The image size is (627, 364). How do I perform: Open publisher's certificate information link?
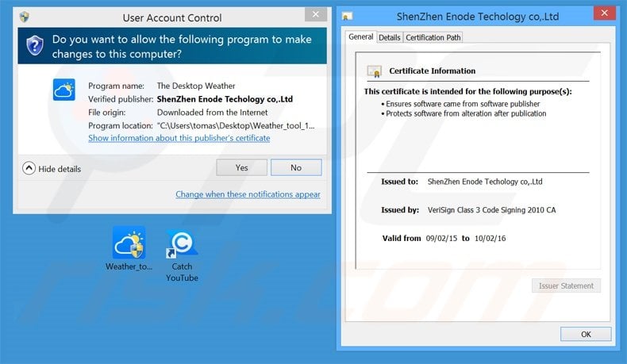[x=179, y=138]
